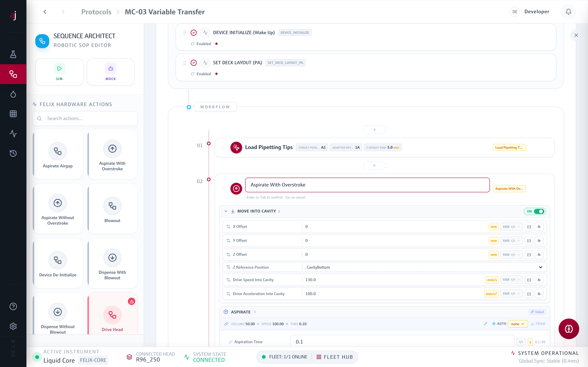Open the 'none' auto mode dropdown
The width and height of the screenshot is (588, 367).
pos(518,324)
